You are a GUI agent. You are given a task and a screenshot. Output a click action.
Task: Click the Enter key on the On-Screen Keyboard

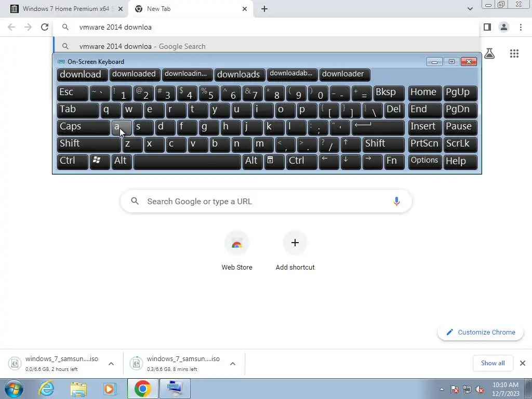[x=378, y=127]
